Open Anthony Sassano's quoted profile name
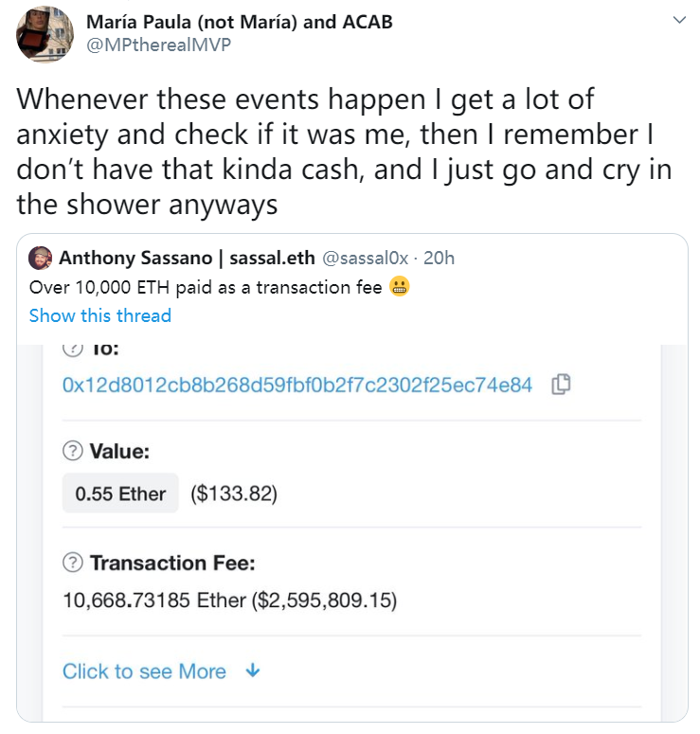Viewport: 700px width, 734px height. [188, 258]
